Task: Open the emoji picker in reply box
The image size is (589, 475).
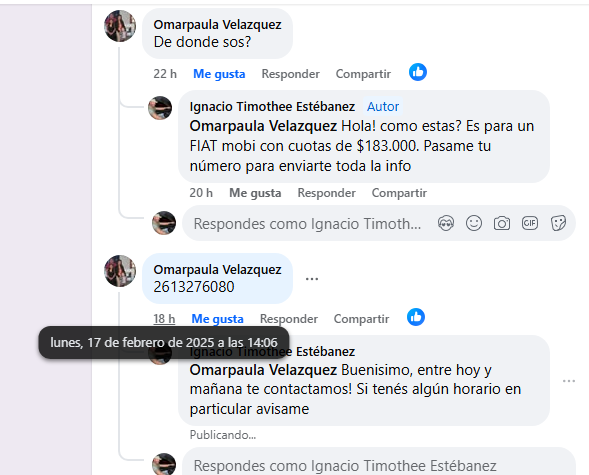Action: pyautogui.click(x=474, y=223)
